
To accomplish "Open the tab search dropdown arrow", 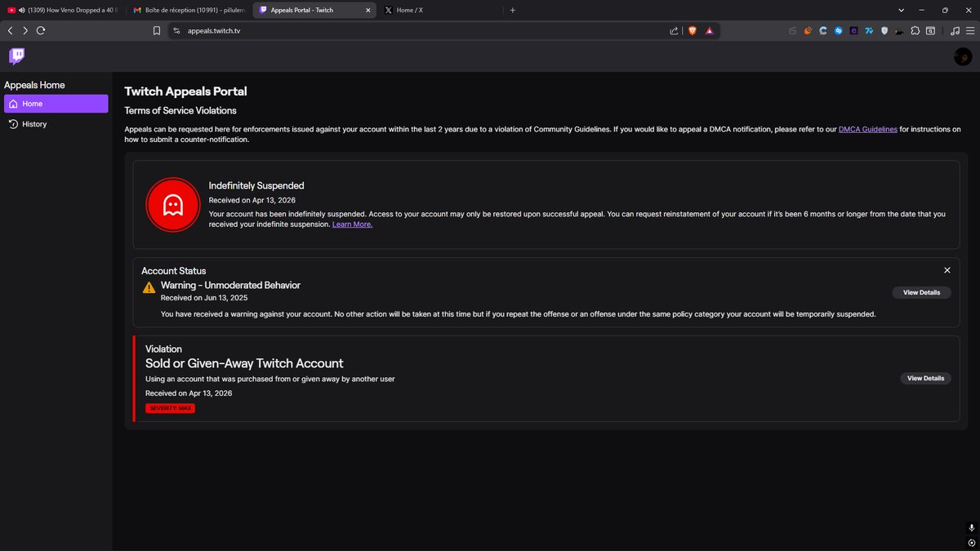I will click(901, 10).
